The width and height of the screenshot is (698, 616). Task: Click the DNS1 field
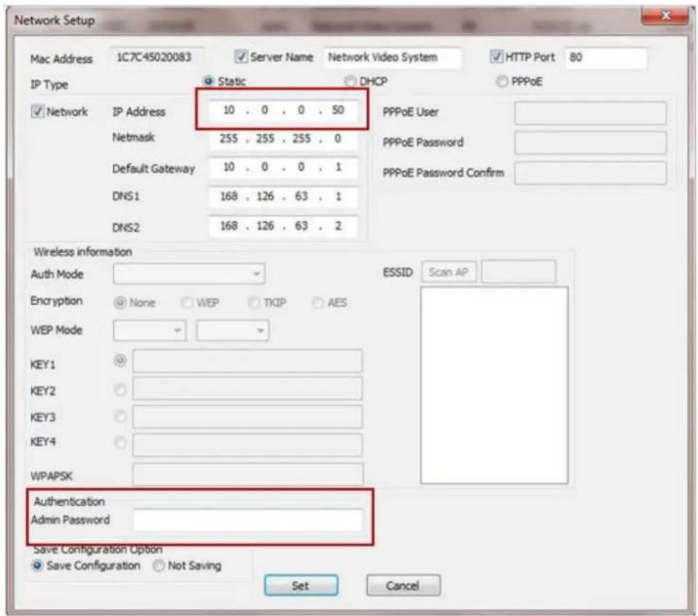pos(283,197)
